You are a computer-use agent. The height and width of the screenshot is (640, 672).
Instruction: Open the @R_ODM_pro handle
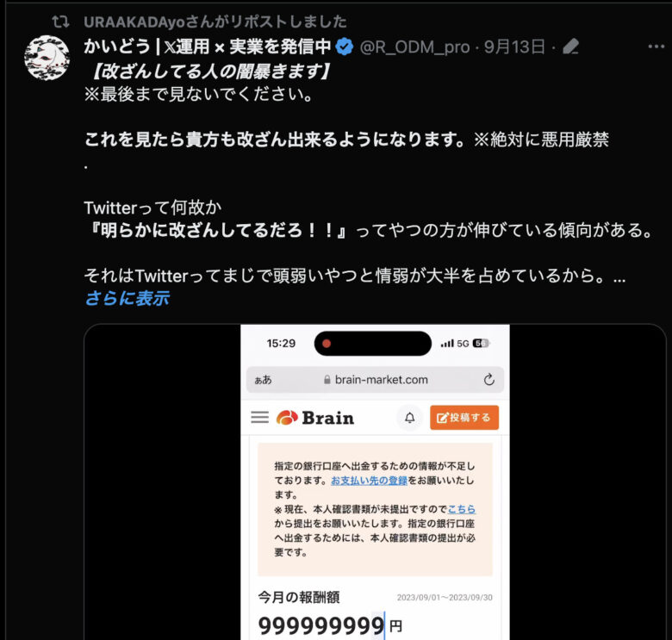click(x=414, y=47)
